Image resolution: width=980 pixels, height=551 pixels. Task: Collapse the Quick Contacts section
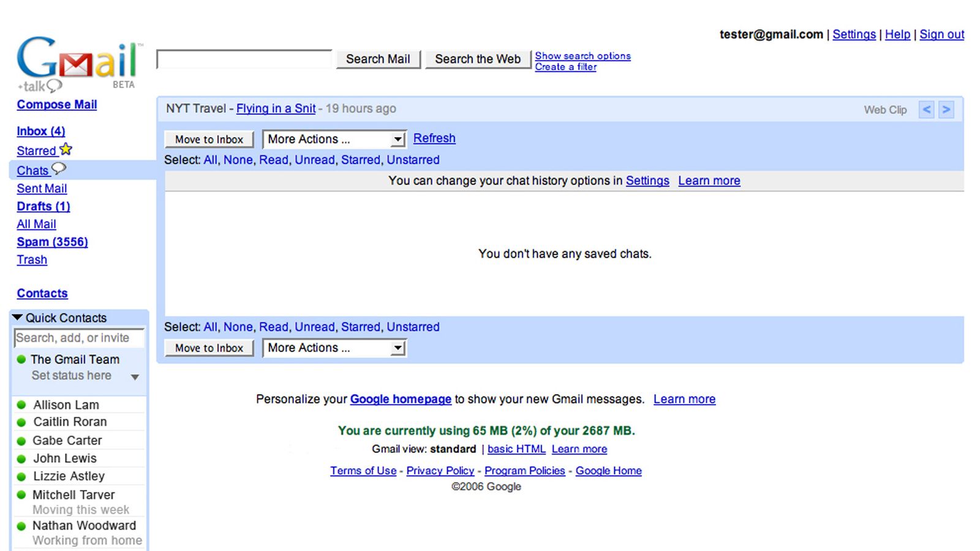point(17,317)
